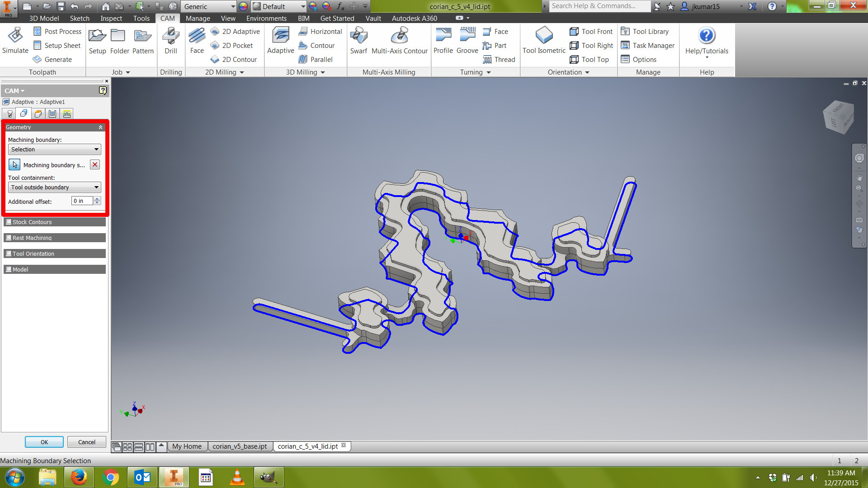Open Post Process tool
The width and height of the screenshot is (868, 488).
pyautogui.click(x=57, y=32)
